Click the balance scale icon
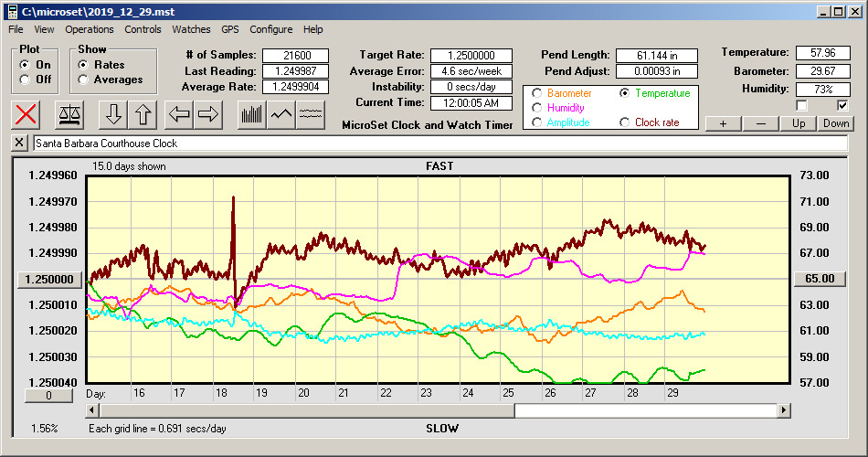 [69, 114]
